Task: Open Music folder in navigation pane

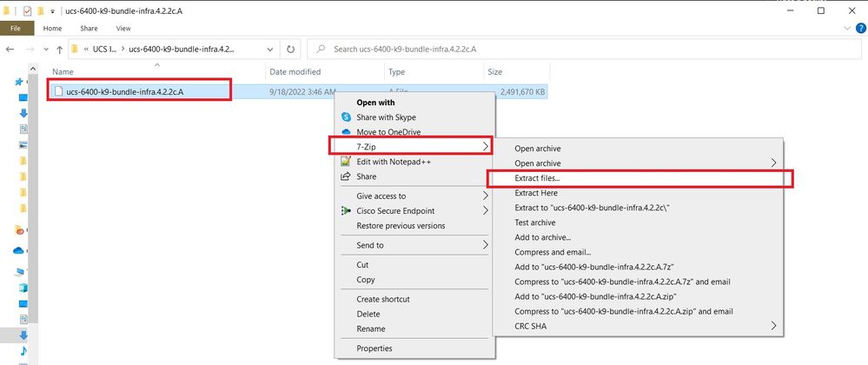Action: coord(23,350)
